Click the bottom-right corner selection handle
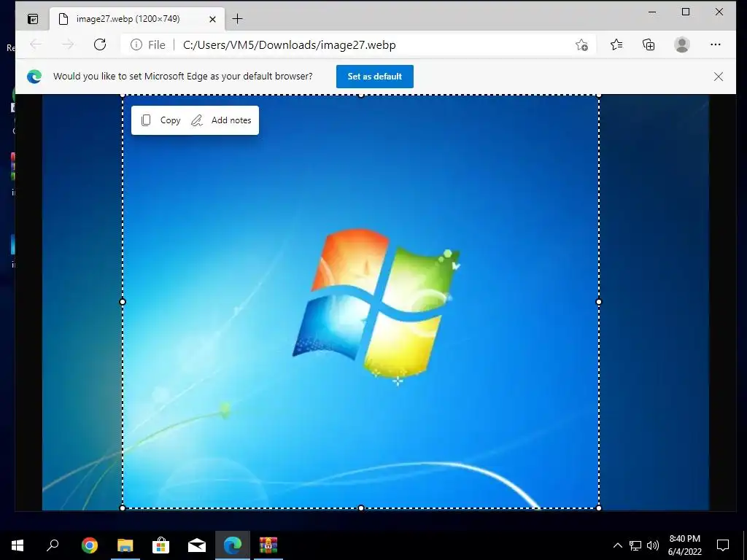Image resolution: width=747 pixels, height=560 pixels. coord(599,508)
